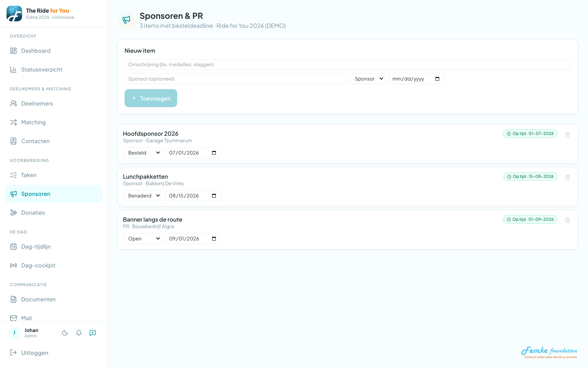Click the 'Hoofdsponsor 2026' title
The image size is (588, 368).
[150, 133]
